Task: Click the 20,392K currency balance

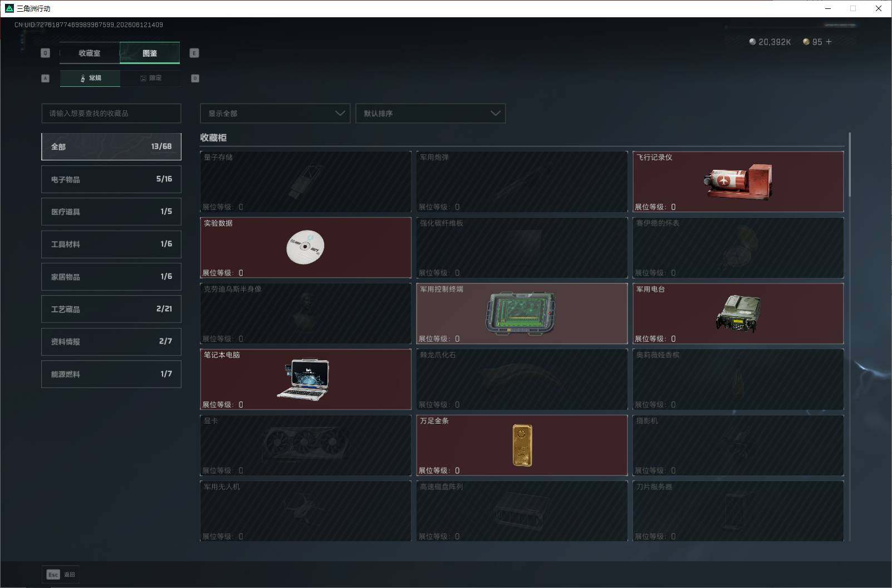Action: tap(775, 42)
